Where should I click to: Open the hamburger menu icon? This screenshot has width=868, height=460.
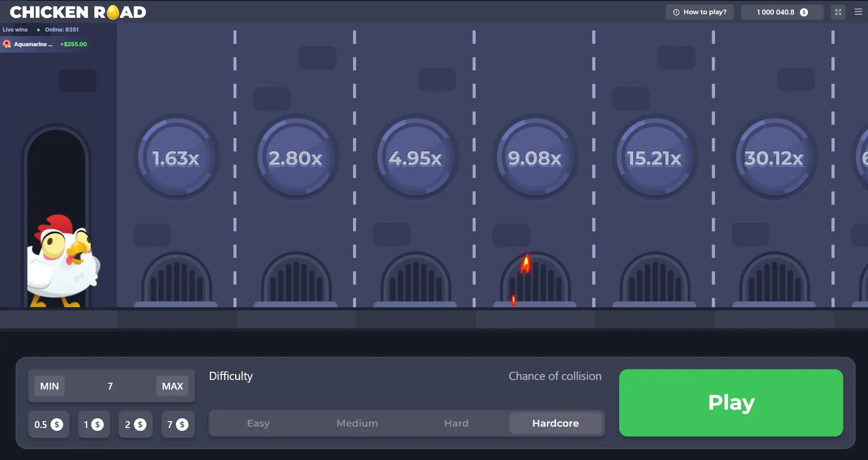[x=858, y=12]
